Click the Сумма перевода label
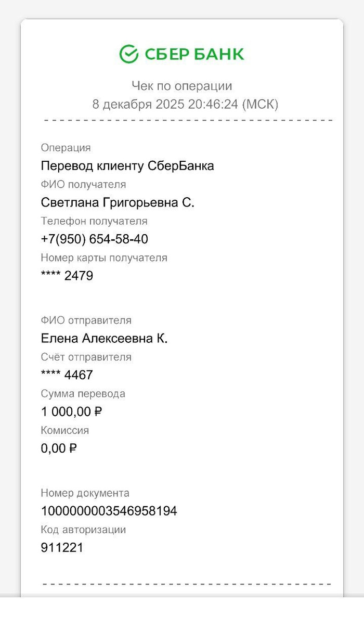 point(83,394)
